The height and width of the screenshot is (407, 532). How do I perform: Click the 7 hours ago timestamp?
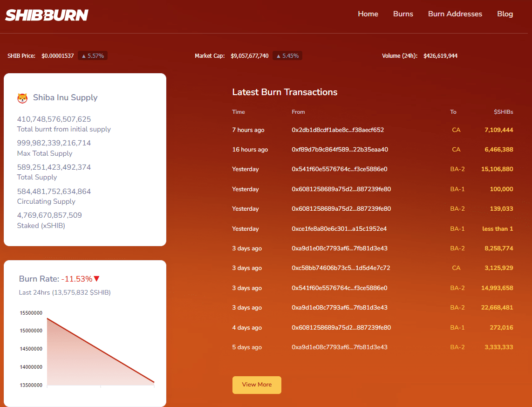(x=248, y=130)
